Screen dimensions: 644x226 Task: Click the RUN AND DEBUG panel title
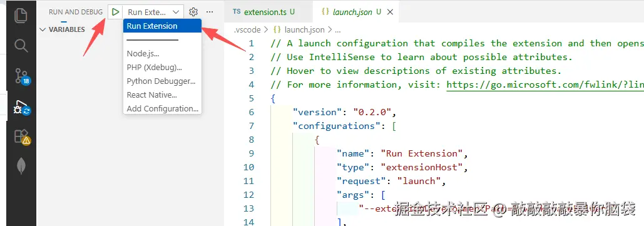click(x=76, y=12)
